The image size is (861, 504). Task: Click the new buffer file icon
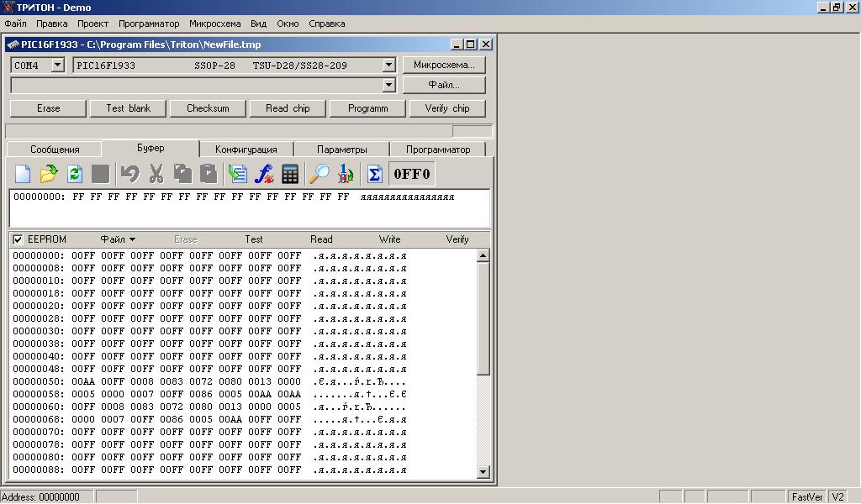[x=23, y=174]
